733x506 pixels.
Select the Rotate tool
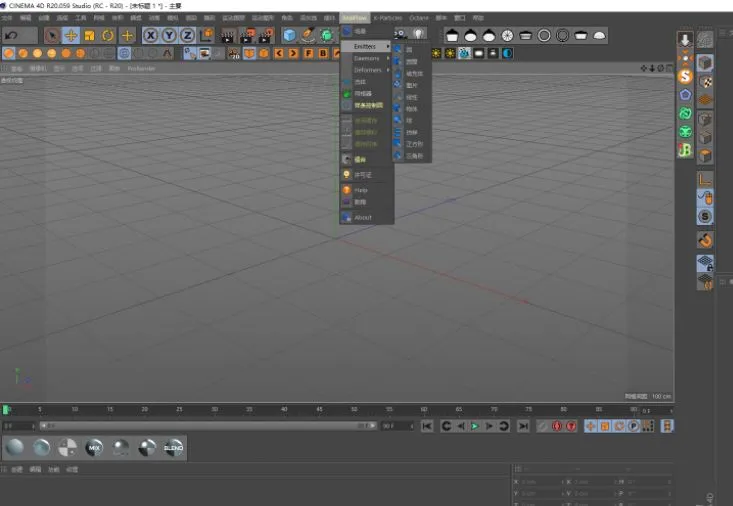click(x=108, y=36)
